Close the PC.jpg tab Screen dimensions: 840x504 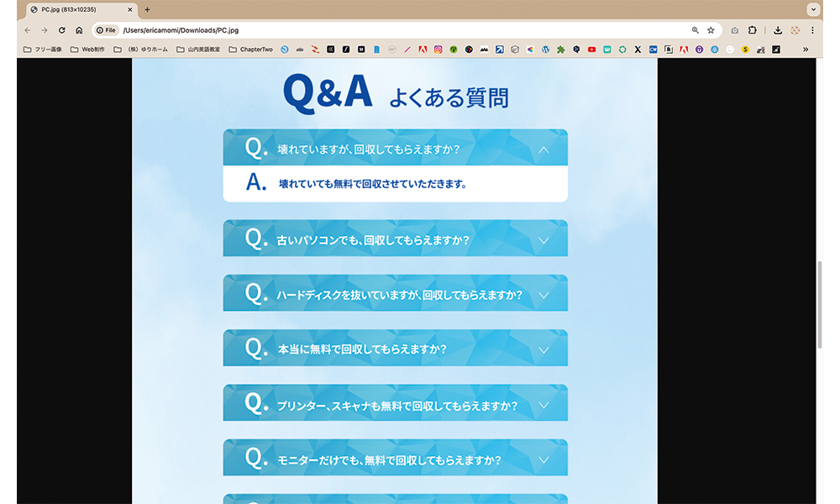(129, 9)
